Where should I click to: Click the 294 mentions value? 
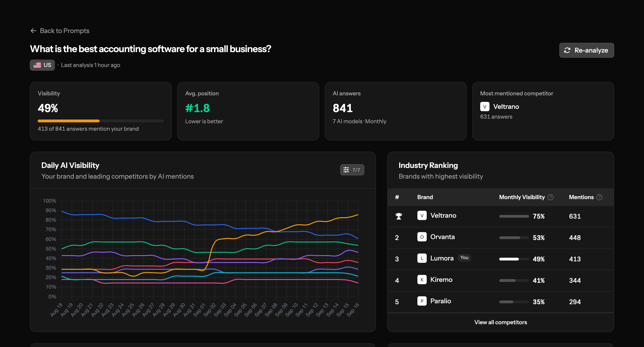click(x=575, y=302)
